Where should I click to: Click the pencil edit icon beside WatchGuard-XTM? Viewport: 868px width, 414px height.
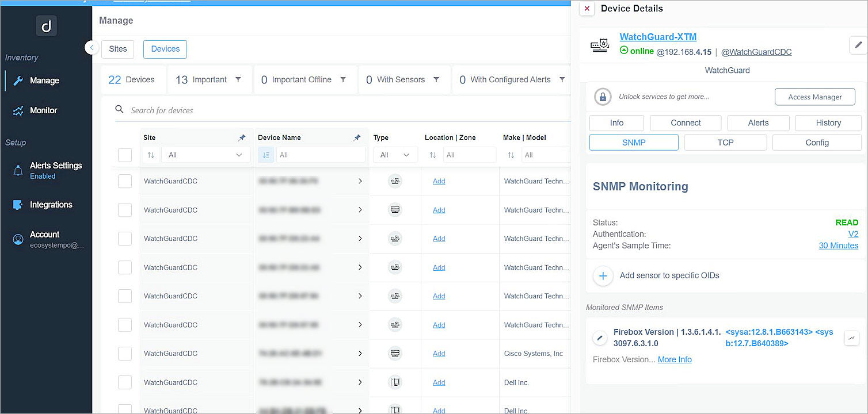pos(858,45)
